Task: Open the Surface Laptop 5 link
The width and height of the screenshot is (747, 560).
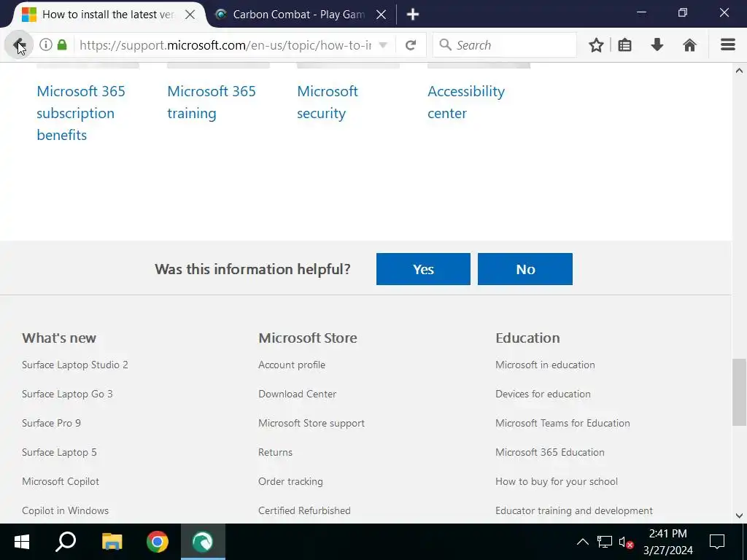Action: coord(59,452)
